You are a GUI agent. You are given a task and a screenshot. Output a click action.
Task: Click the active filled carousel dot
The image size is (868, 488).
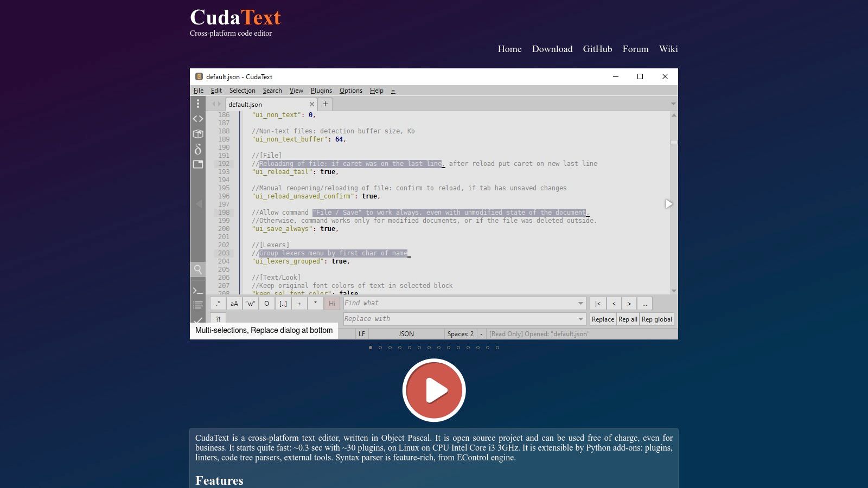click(x=371, y=348)
